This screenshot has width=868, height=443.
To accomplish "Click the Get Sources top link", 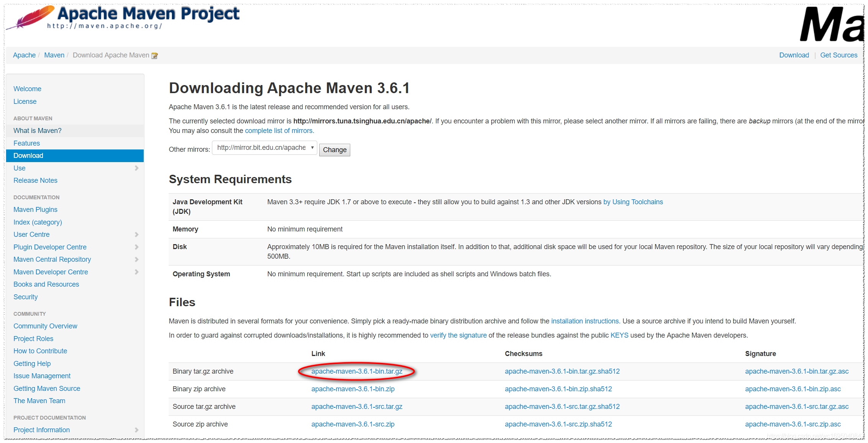I will click(838, 55).
